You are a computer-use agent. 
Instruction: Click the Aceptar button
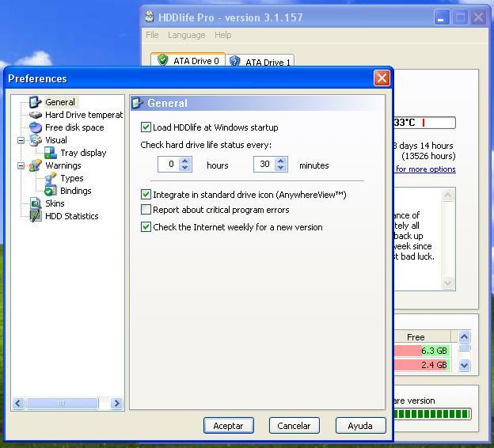(229, 426)
